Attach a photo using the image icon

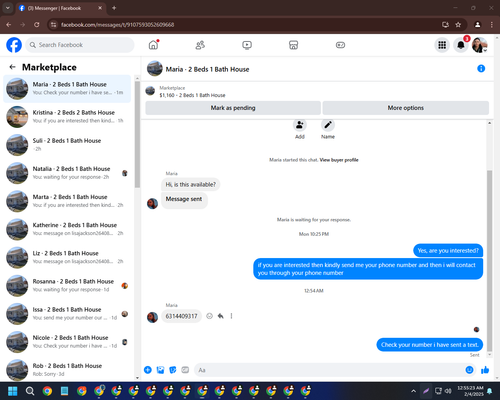tap(160, 370)
